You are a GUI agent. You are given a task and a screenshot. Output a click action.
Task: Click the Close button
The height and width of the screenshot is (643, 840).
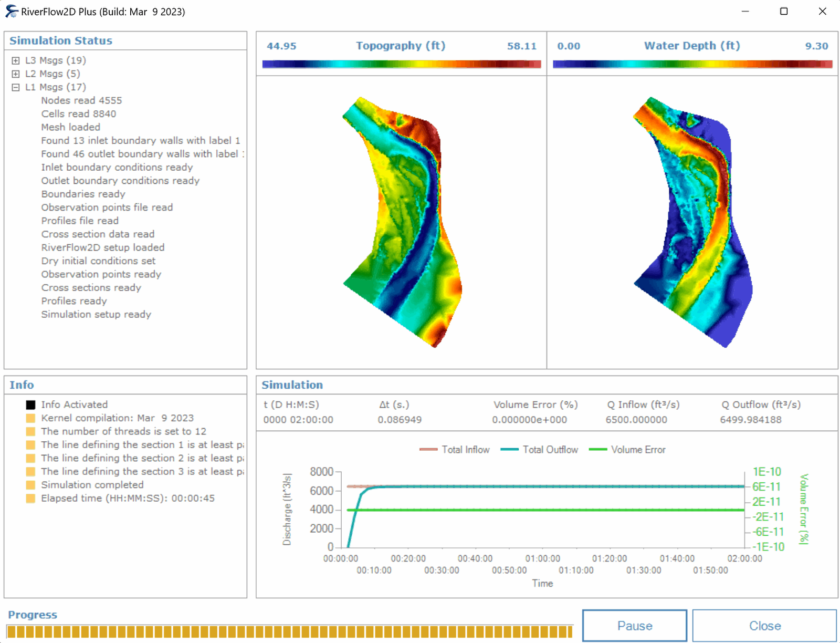764,626
